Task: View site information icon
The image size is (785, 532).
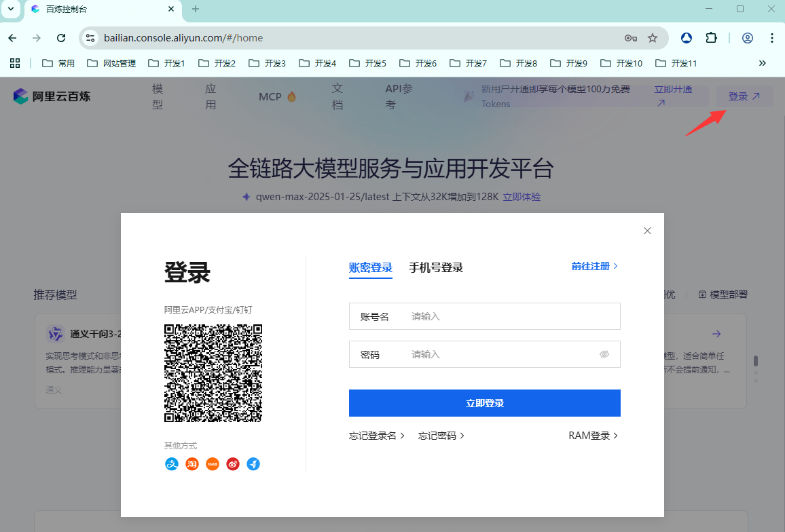Action: click(x=90, y=38)
